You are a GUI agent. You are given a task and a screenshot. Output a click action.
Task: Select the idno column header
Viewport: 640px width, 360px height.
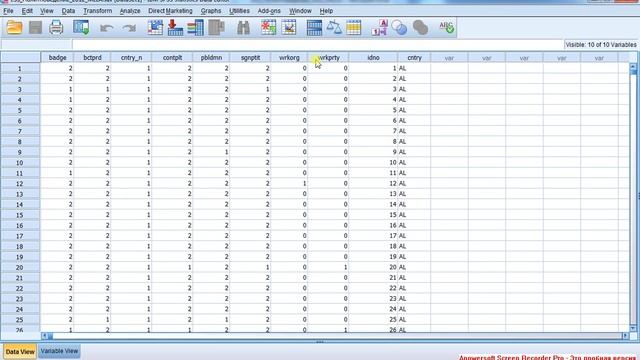tap(373, 58)
